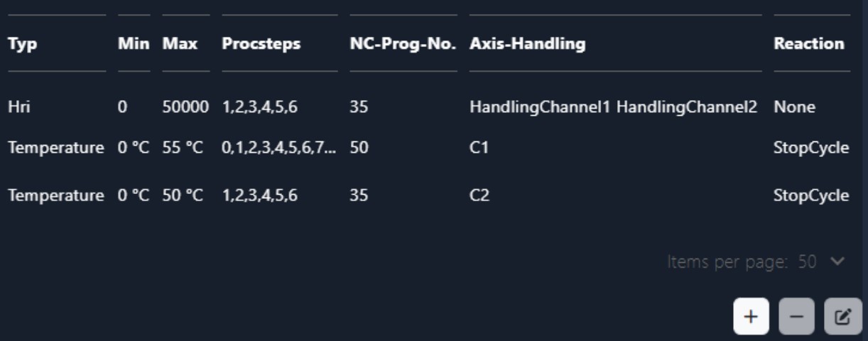Click the HandlingChannel1 HandlingChannel2 cell
Screen dimensions: 868x341
coord(614,107)
